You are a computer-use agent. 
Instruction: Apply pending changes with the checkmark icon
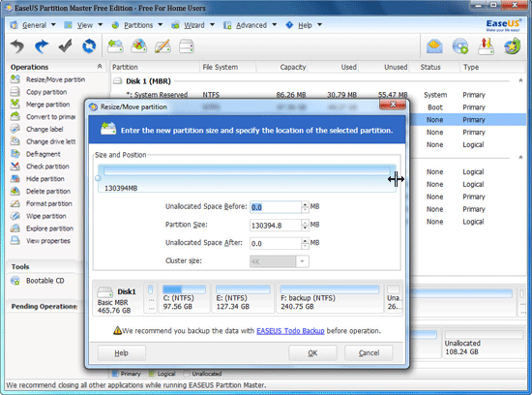click(65, 46)
